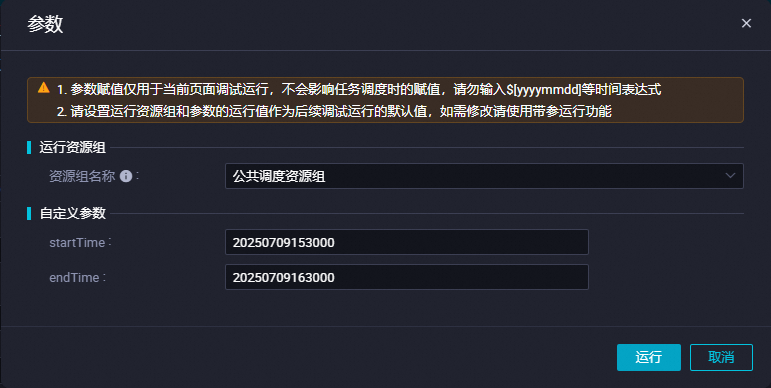Click the orange warning triangle icon

[44, 88]
